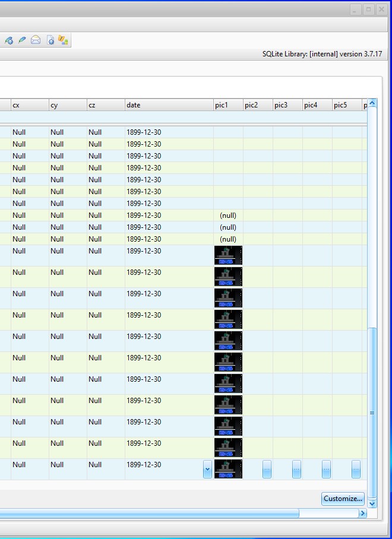Click the horizontal scrollbar thumb
Viewport: 392px width, 539px height.
[149, 513]
